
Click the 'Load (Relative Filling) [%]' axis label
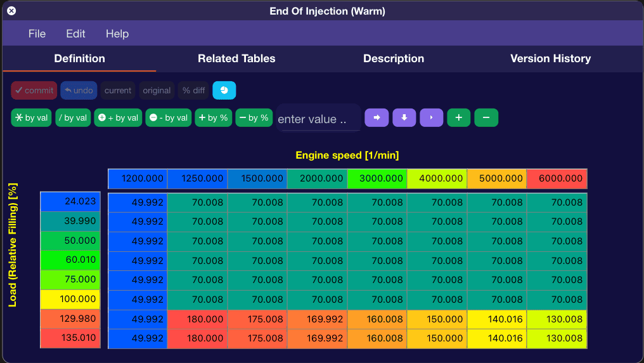pos(13,245)
